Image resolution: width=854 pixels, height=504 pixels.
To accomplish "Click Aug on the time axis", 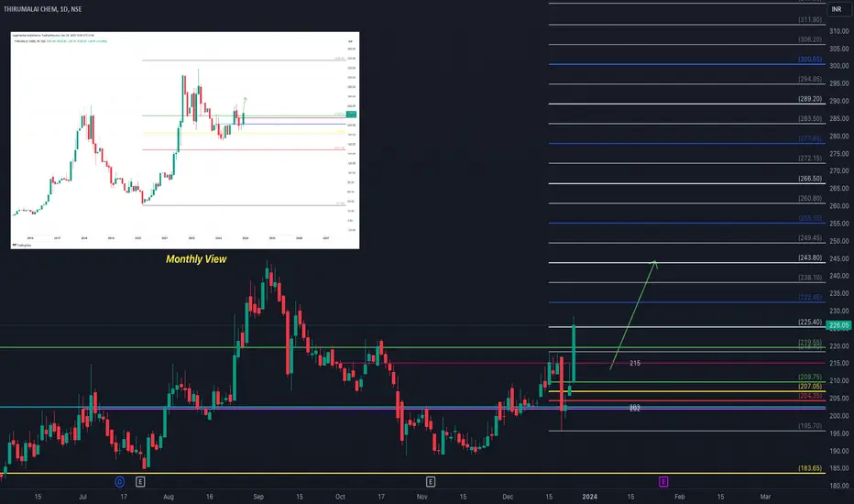I will click(x=169, y=497).
